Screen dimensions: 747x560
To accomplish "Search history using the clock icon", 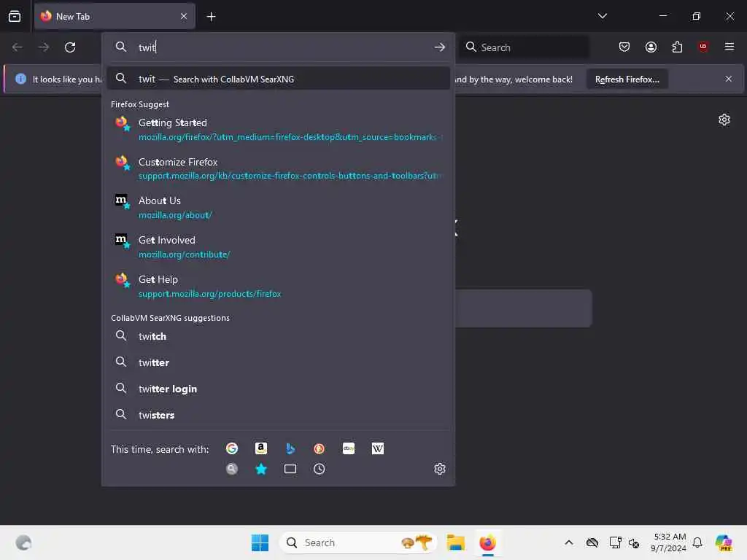I will [x=320, y=469].
